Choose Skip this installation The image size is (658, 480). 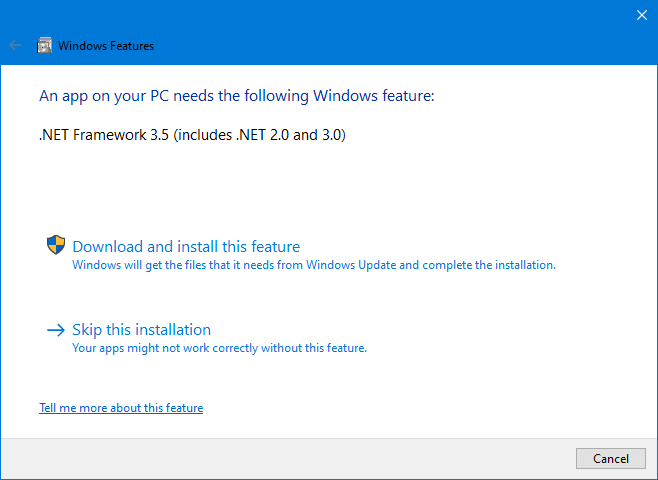141,329
